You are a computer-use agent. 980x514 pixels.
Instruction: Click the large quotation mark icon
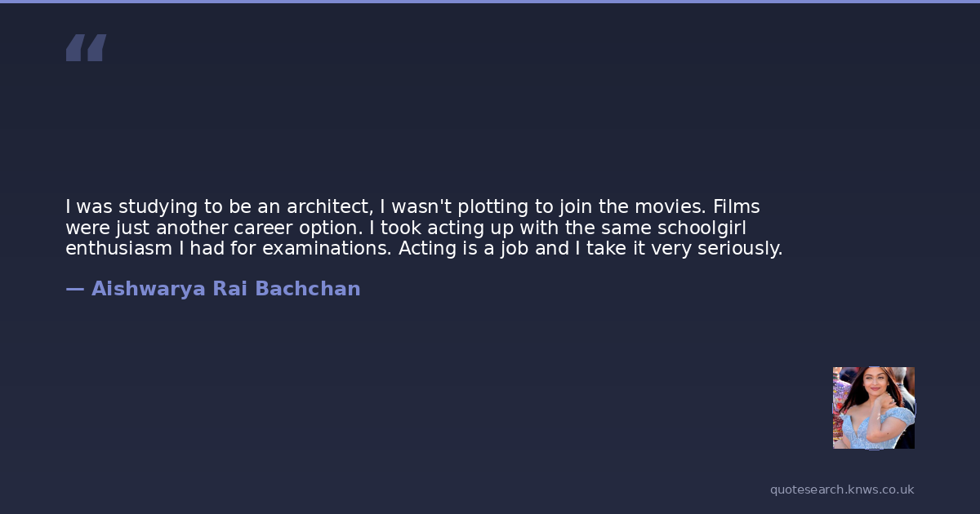click(86, 48)
